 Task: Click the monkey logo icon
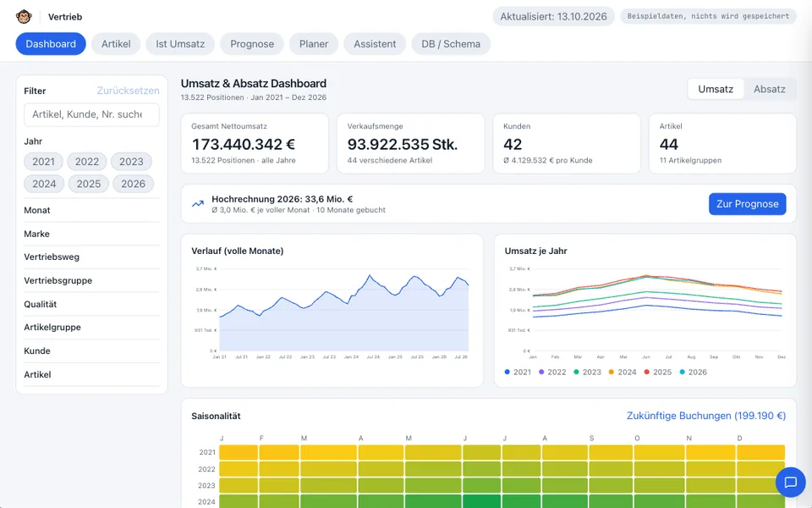point(24,17)
